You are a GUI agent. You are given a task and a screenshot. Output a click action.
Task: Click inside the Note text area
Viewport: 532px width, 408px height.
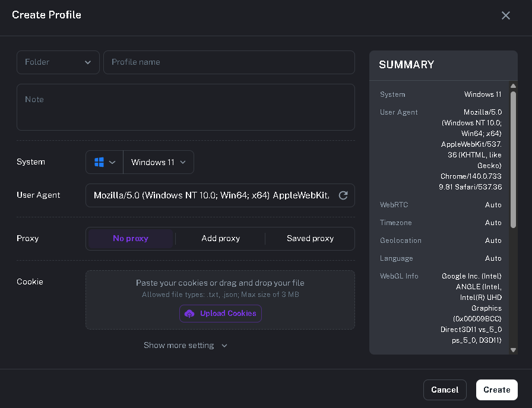[185, 107]
